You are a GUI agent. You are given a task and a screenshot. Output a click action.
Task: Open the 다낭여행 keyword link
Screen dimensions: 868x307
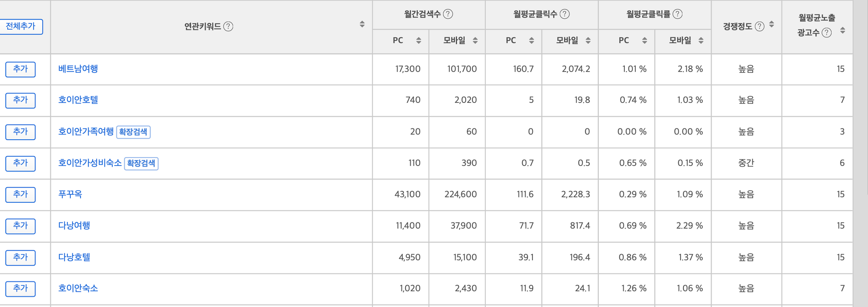pos(74,225)
